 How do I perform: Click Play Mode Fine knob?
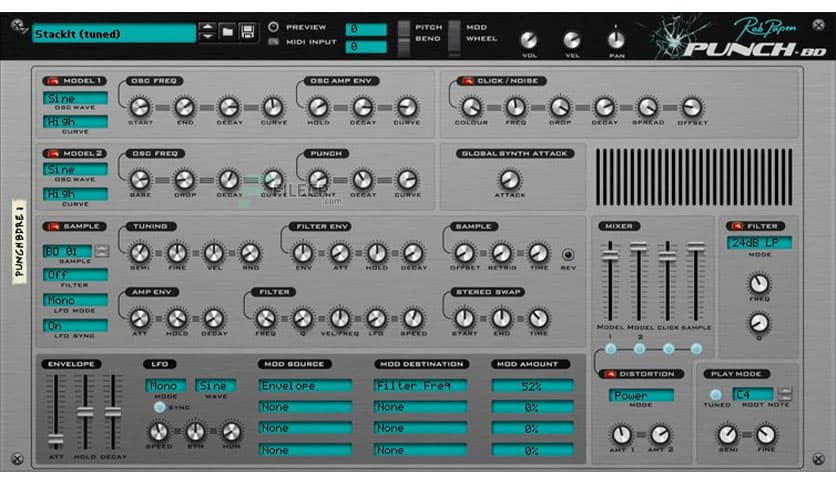pyautogui.click(x=766, y=435)
